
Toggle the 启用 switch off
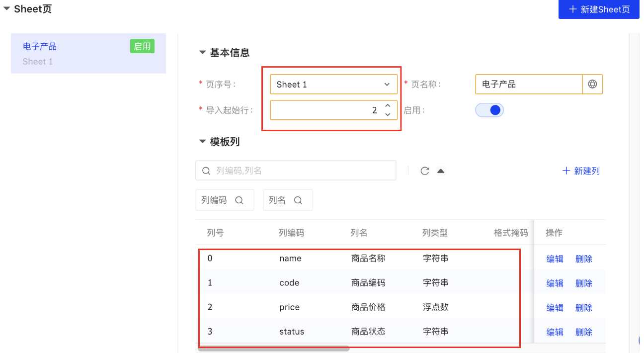[489, 110]
